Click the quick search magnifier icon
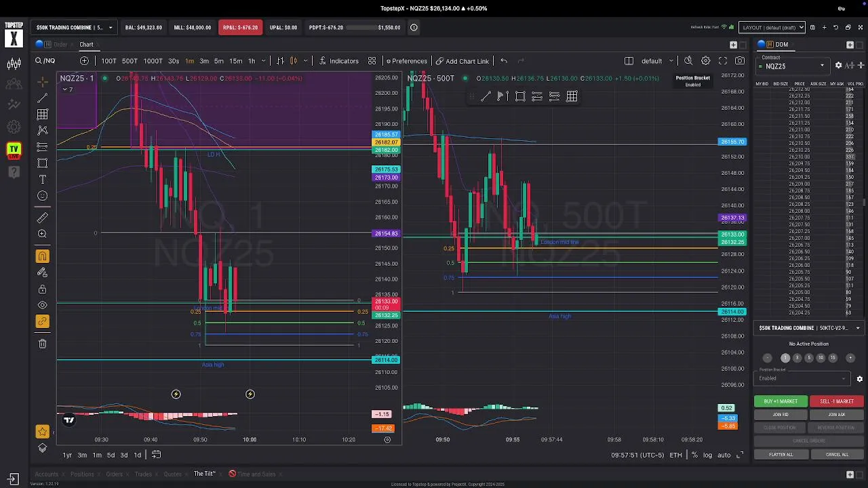This screenshot has height=488, width=868. coord(688,61)
